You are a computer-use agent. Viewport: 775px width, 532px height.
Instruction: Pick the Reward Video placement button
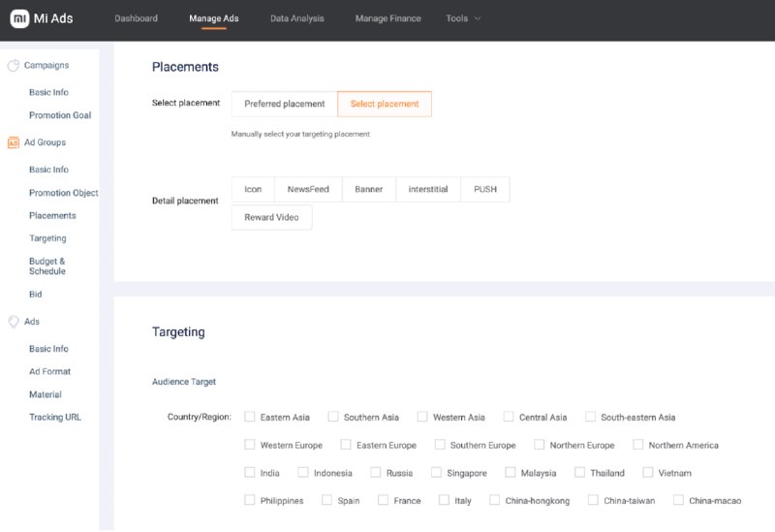point(271,217)
